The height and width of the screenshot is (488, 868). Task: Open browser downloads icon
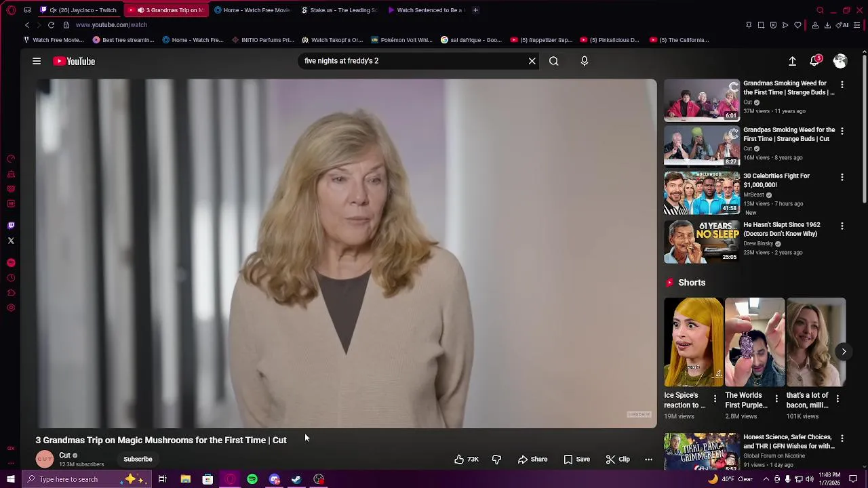[x=827, y=25]
